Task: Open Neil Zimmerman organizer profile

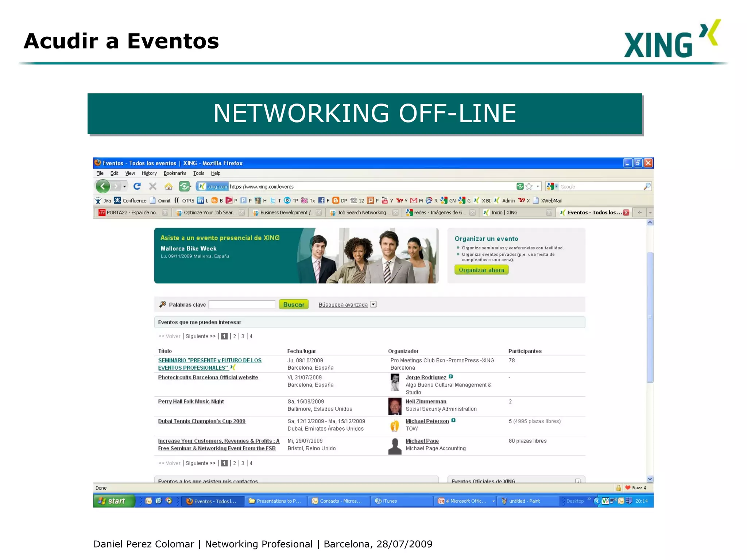Action: pos(426,401)
